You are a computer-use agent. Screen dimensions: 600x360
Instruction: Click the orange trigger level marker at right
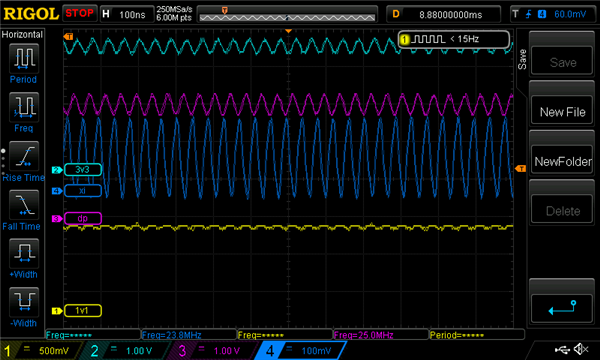point(520,169)
